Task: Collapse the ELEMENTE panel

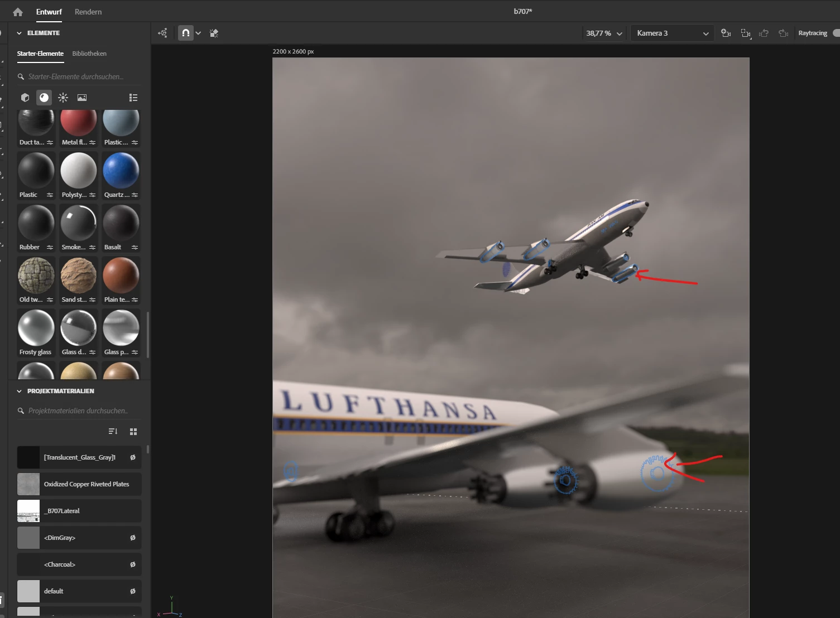Action: click(x=19, y=33)
